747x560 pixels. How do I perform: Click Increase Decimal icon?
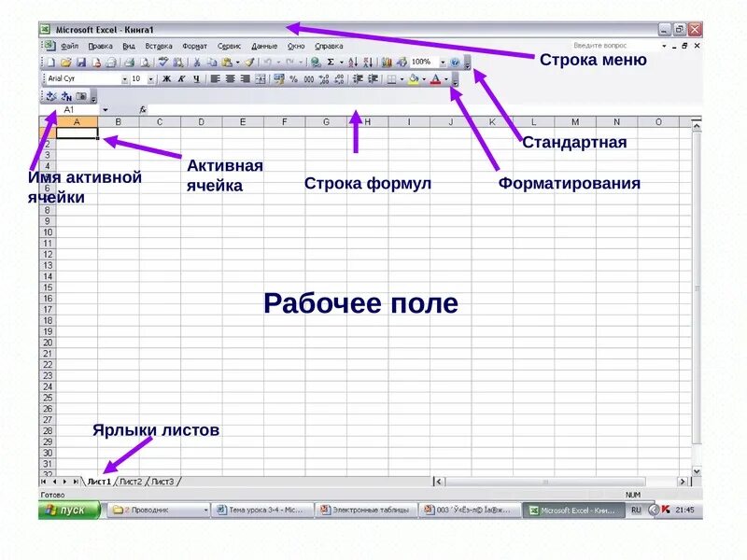[324, 79]
